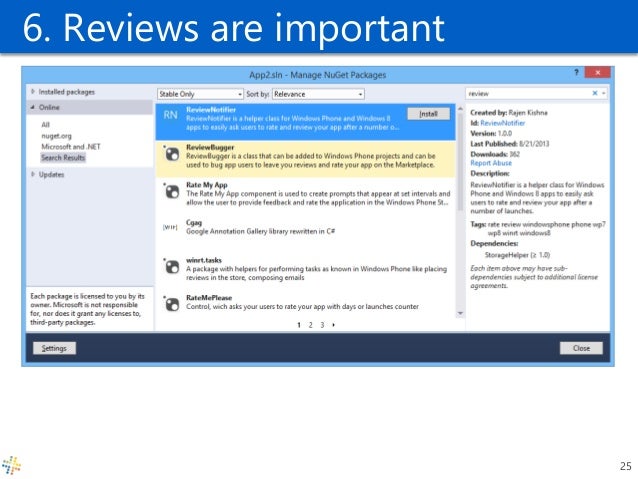Screen dimensions: 638x479
Task: Select the All source under Online
Action: (x=45, y=125)
